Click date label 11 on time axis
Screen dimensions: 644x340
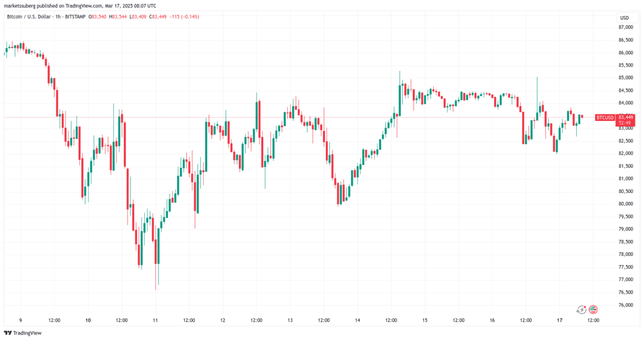tap(155, 320)
